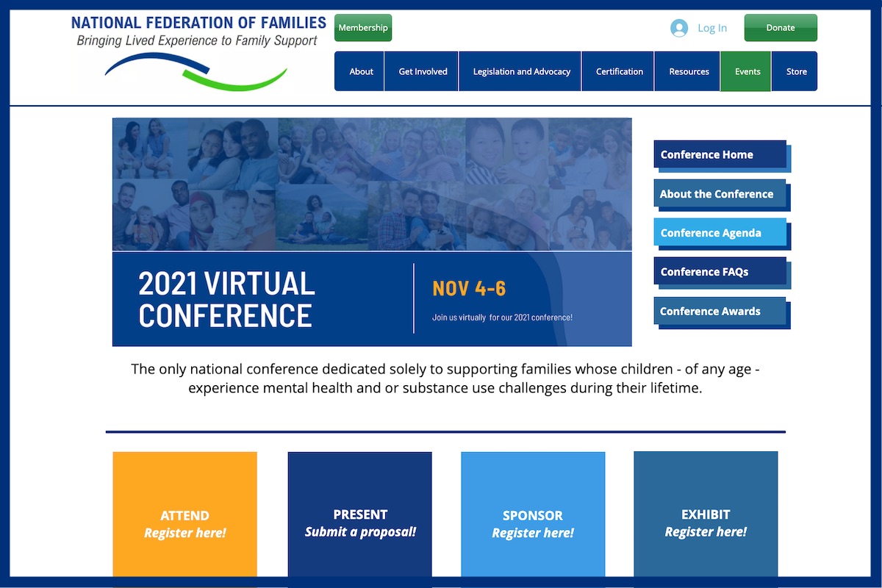Open Legislation and Advocacy menu
The width and height of the screenshot is (882, 588).
point(521,71)
